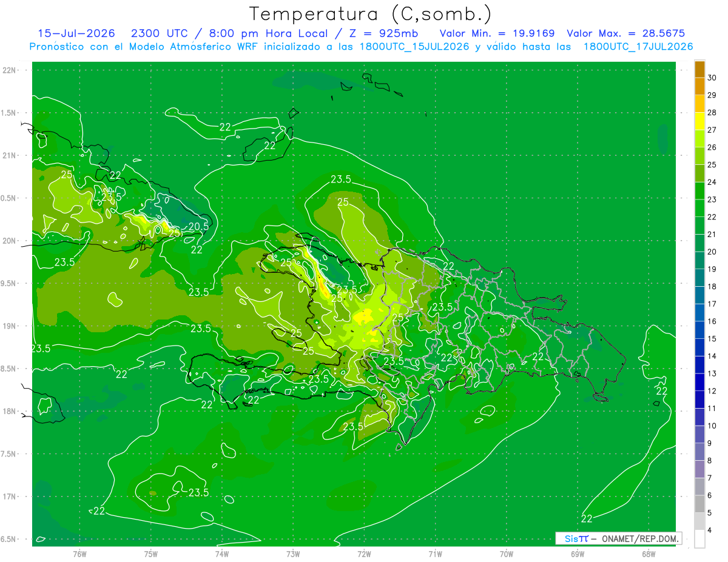The image size is (728, 562).
Task: Pick the white colorbar swatch below 4
Action: pyautogui.click(x=699, y=539)
